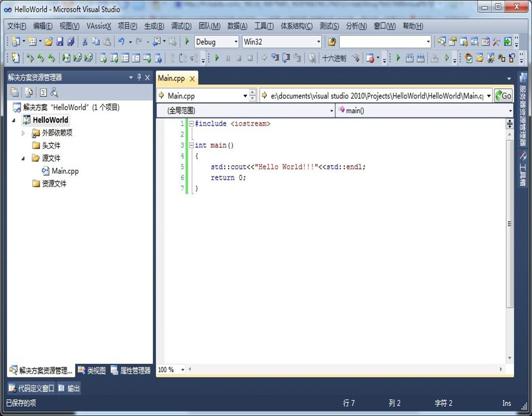Image resolution: width=532 pixels, height=416 pixels.
Task: Open the 服务器资源管理器 side panel
Action: (x=522, y=109)
